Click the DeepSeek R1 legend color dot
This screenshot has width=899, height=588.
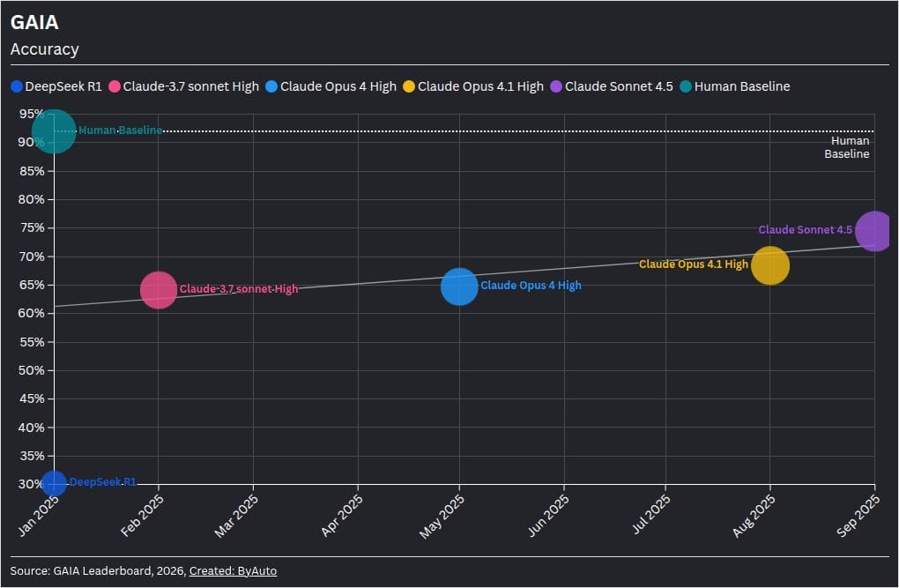17,86
